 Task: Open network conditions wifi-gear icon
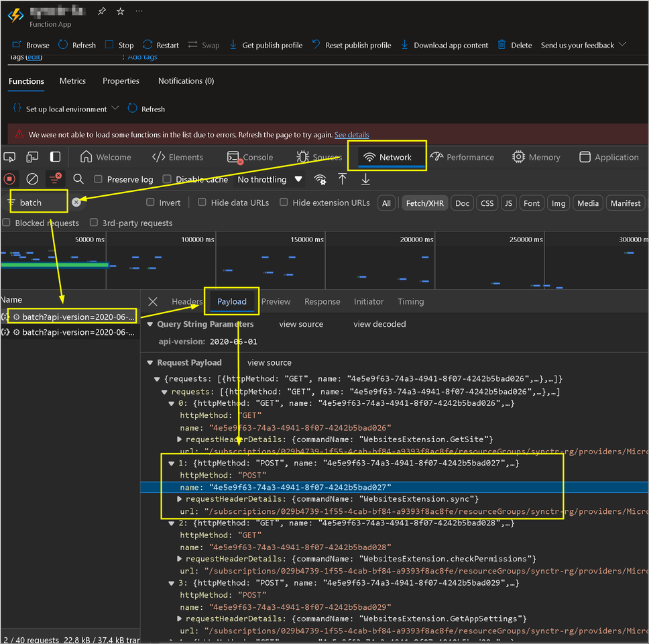(x=320, y=179)
